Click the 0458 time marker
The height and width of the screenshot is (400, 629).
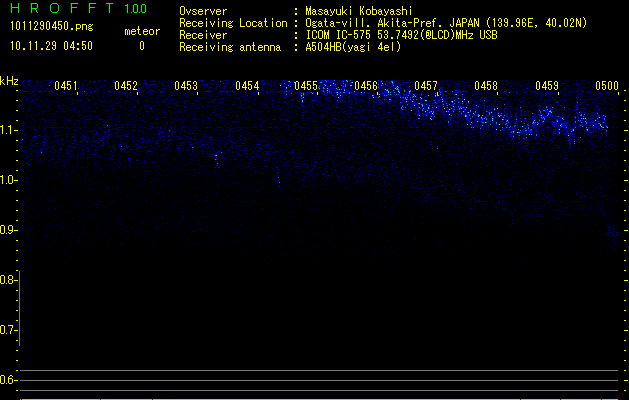click(x=486, y=86)
